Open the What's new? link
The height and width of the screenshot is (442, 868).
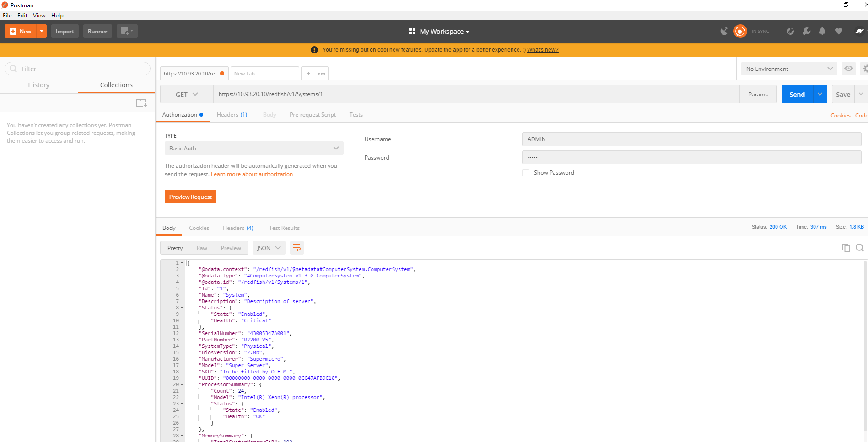(x=542, y=50)
